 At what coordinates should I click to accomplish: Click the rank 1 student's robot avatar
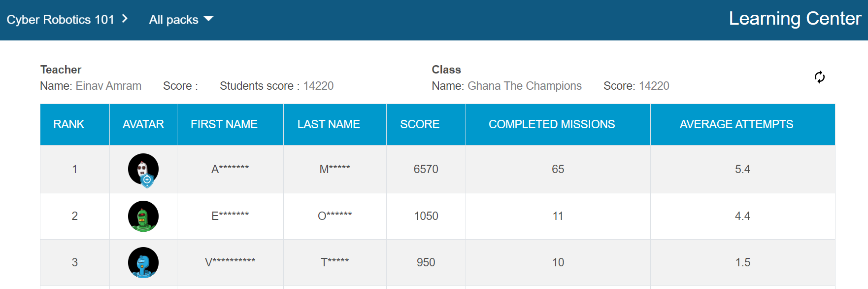143,169
